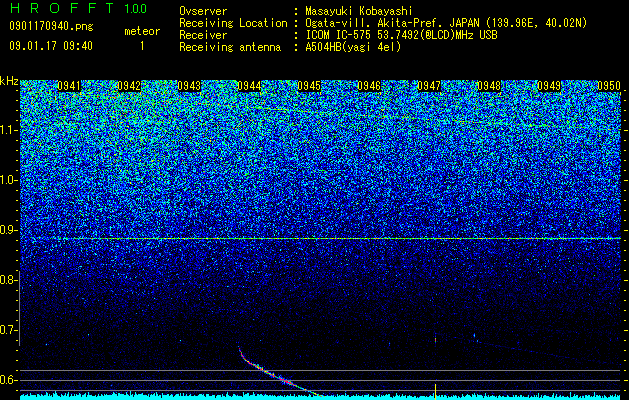Click the 0.6 kHz axis label
Viewport: 629px width, 400px height.
(x=9, y=380)
